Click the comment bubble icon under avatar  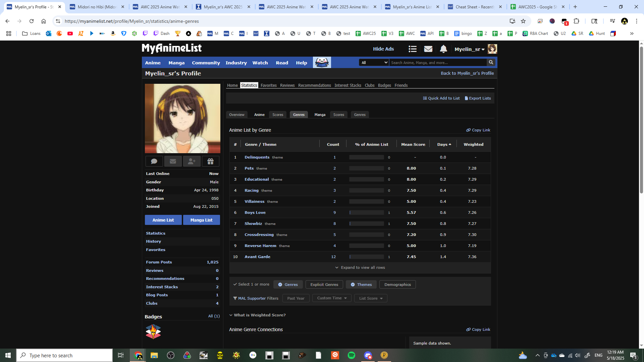coord(154,162)
